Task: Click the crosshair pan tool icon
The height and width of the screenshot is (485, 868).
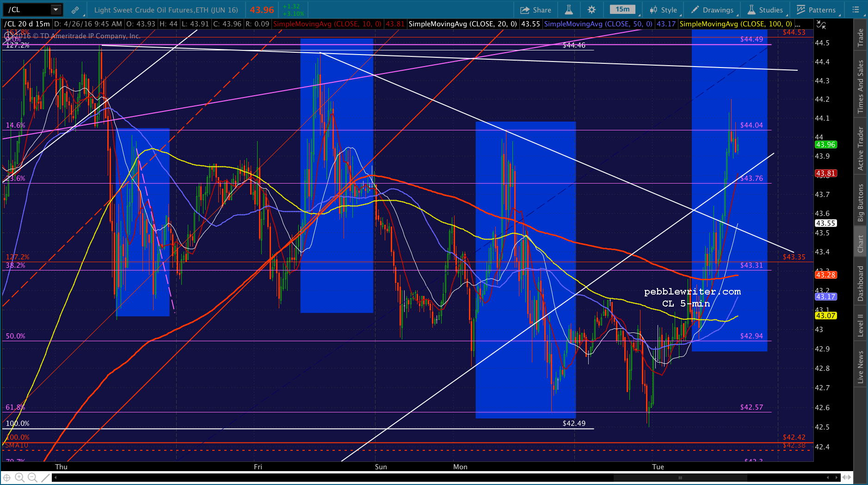Action: tap(7, 478)
